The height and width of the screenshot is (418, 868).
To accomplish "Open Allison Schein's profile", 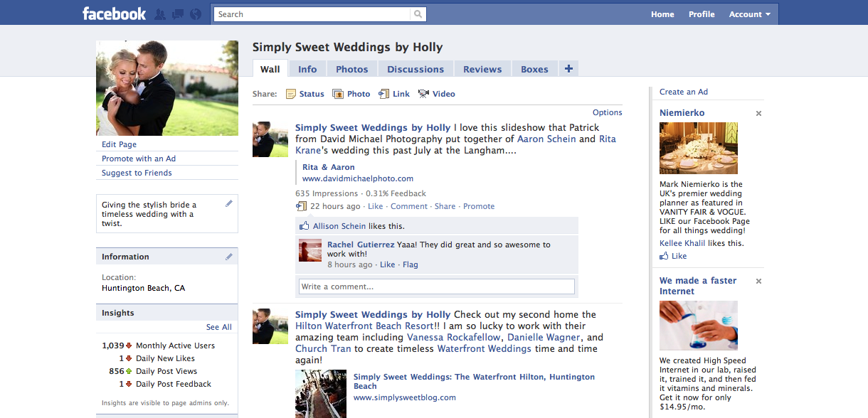I will pyautogui.click(x=339, y=226).
